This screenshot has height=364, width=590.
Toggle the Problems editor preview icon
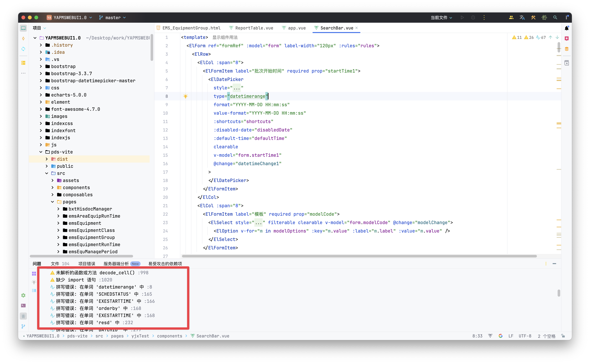[x=34, y=291]
